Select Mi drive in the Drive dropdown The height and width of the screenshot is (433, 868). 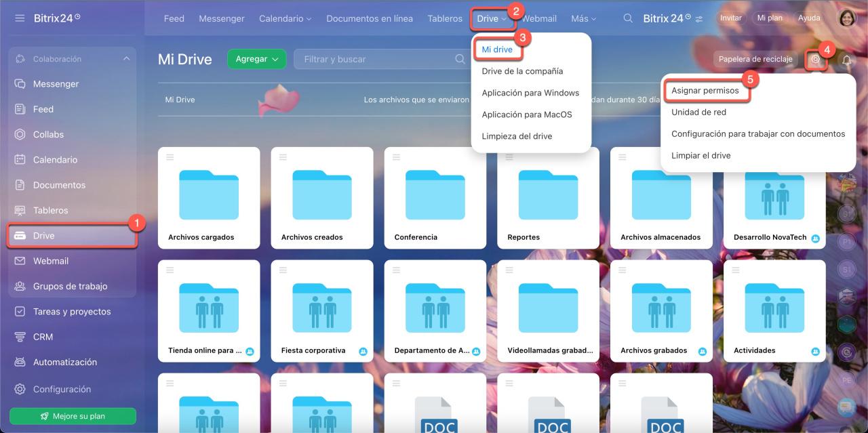coord(497,49)
